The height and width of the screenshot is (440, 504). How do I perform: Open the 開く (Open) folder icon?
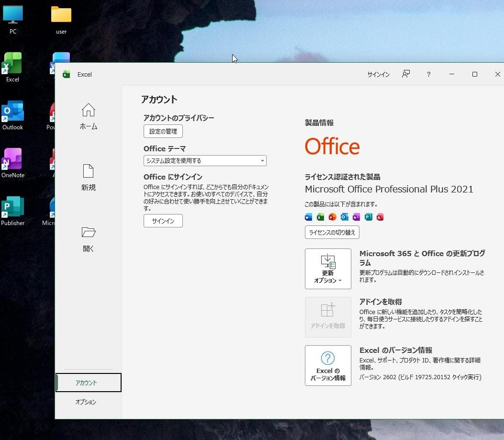pos(89,232)
